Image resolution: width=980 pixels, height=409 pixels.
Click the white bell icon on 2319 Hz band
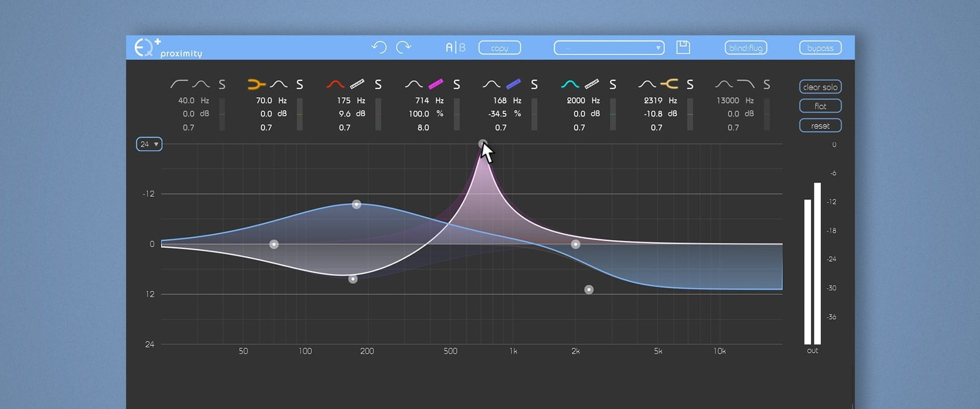tap(647, 84)
